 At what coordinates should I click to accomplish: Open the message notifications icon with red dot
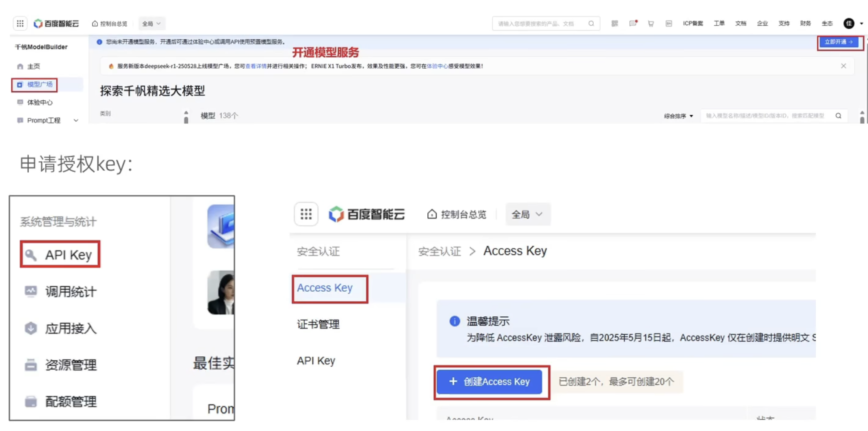pyautogui.click(x=633, y=23)
